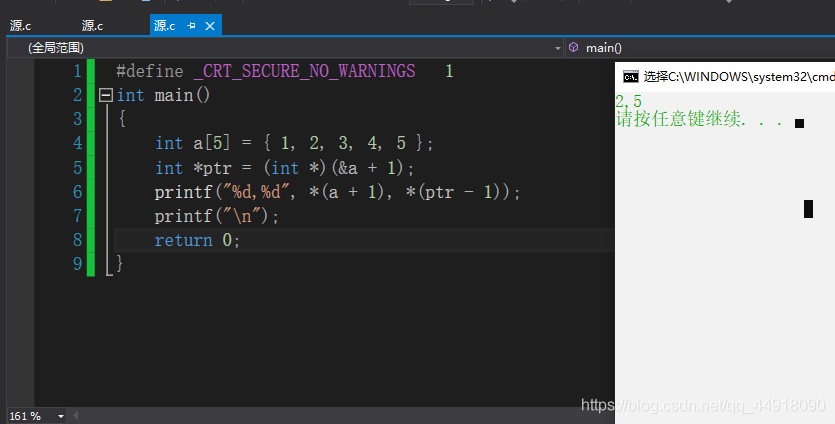Click the printf("\n") statement

(217, 216)
